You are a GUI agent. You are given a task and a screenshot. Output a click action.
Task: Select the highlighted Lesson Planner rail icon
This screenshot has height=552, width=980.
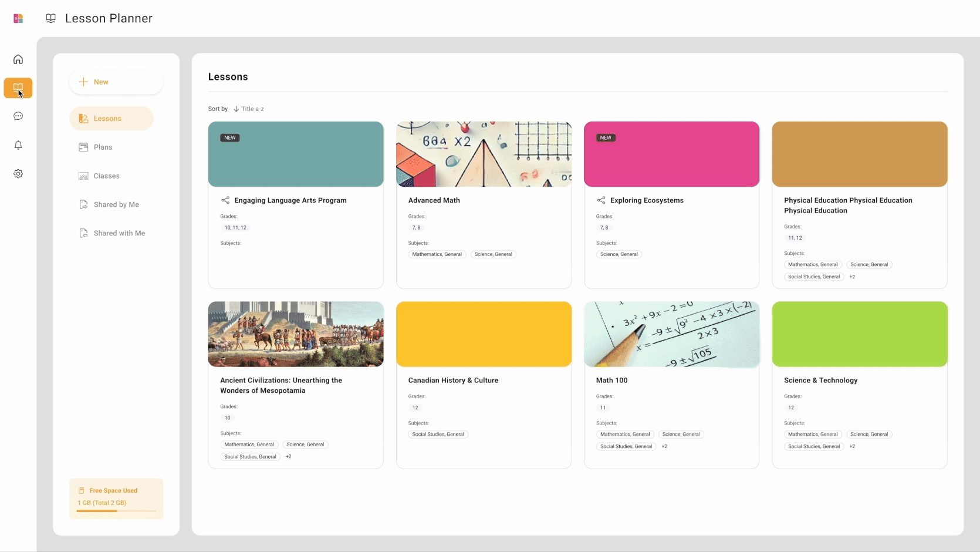click(x=18, y=88)
